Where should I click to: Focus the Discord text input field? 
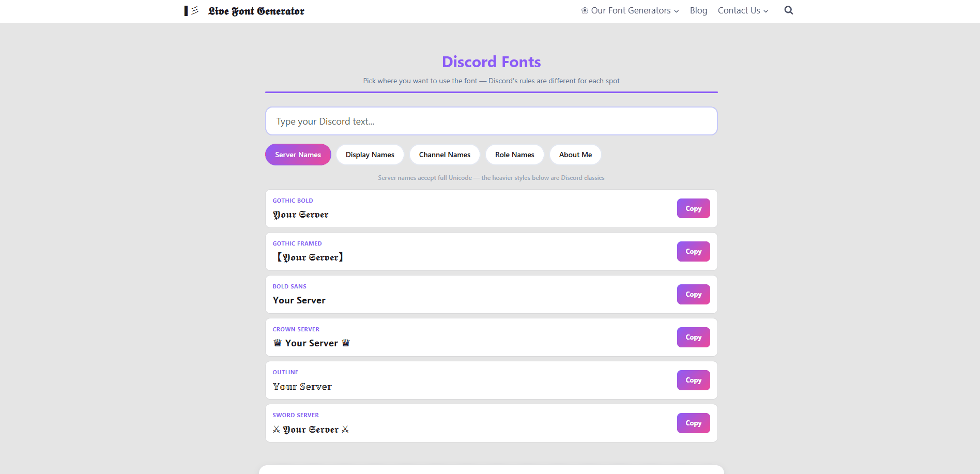(491, 121)
